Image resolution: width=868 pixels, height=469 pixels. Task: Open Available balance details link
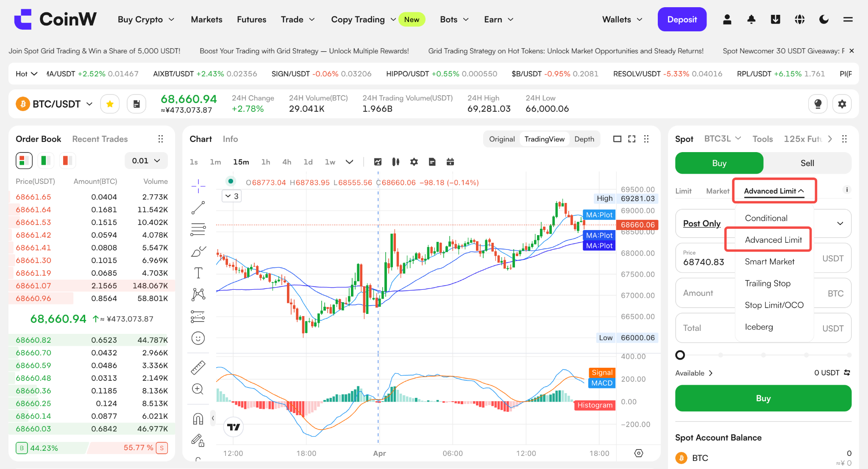[x=694, y=373]
